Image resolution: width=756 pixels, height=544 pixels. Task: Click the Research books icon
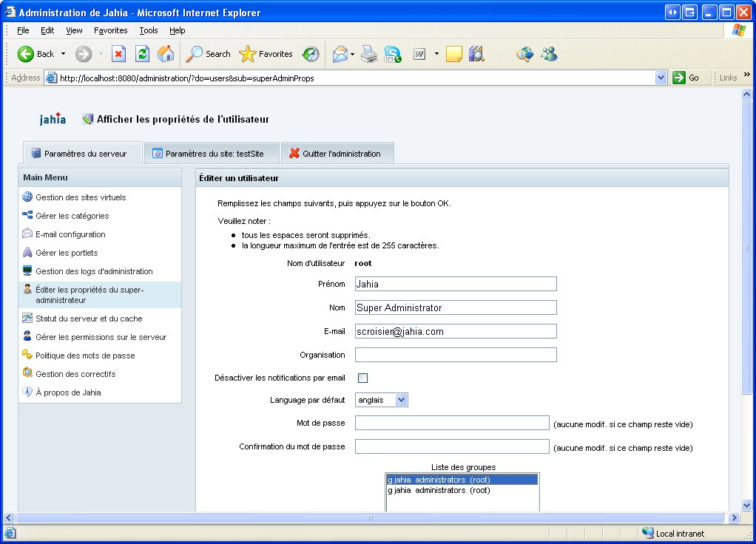pyautogui.click(x=476, y=54)
